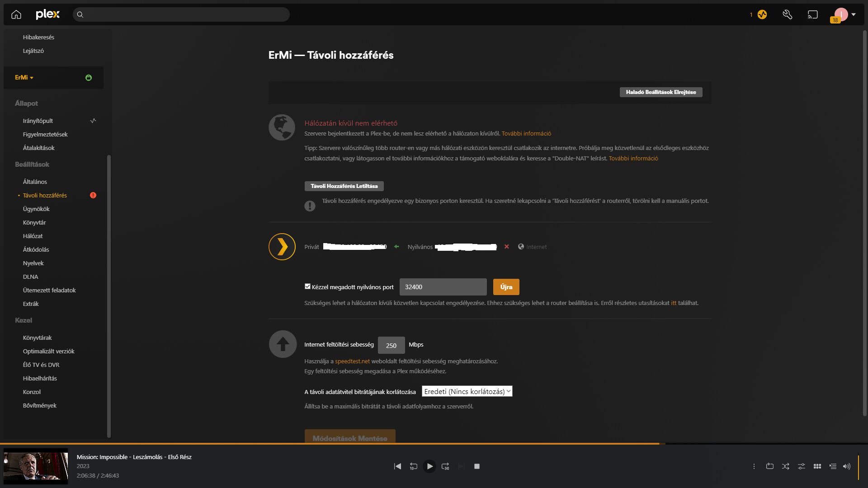Mute the volume speaker icon
This screenshot has width=868, height=488.
847,466
